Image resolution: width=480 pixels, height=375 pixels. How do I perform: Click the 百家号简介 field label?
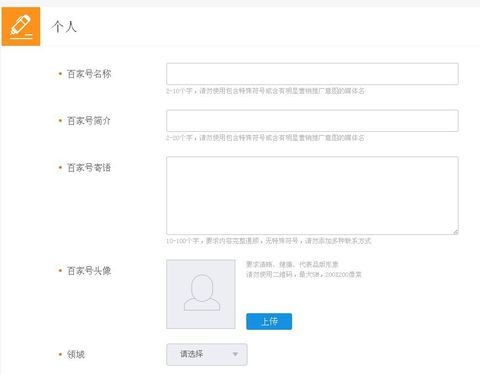point(89,121)
